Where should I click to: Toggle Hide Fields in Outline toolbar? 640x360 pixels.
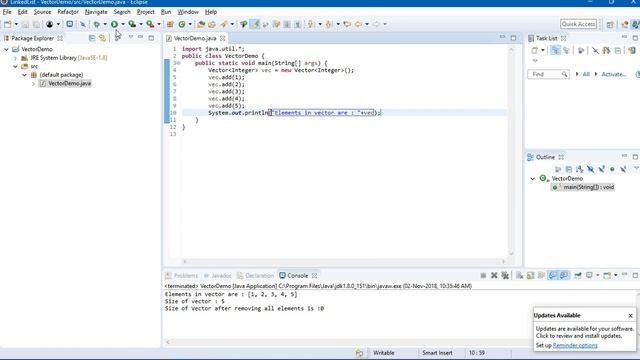point(591,169)
